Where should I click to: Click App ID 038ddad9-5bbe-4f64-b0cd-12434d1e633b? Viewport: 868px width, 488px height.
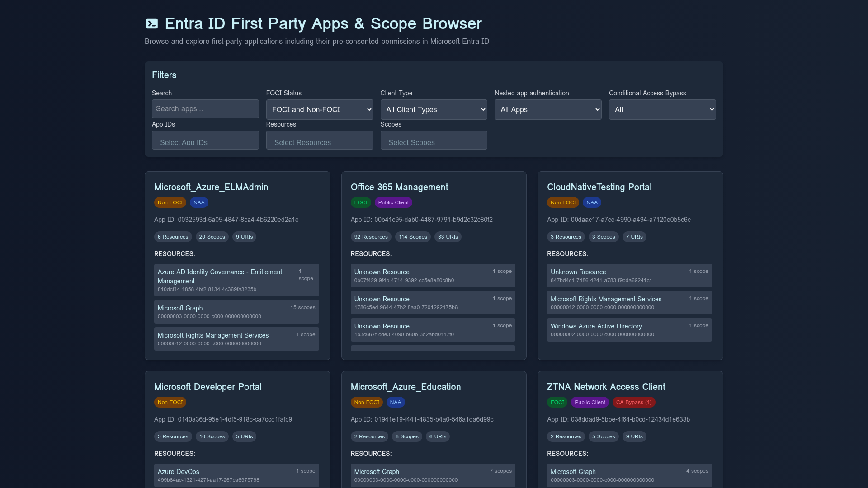click(x=618, y=419)
